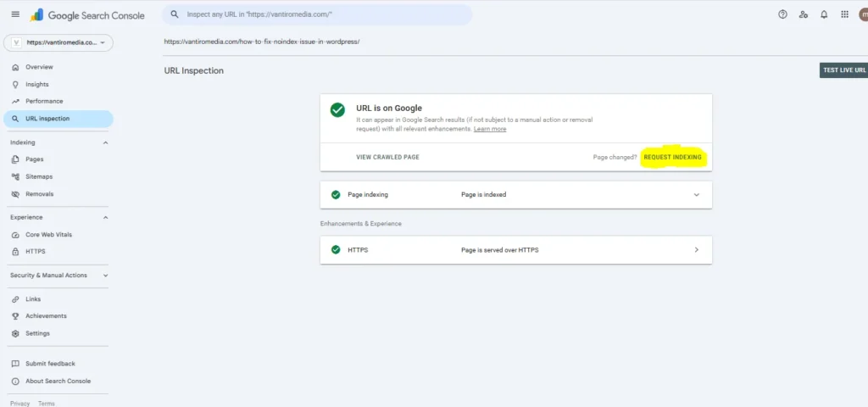Click the inspected URL text at top
The height and width of the screenshot is (407, 868).
click(x=262, y=42)
